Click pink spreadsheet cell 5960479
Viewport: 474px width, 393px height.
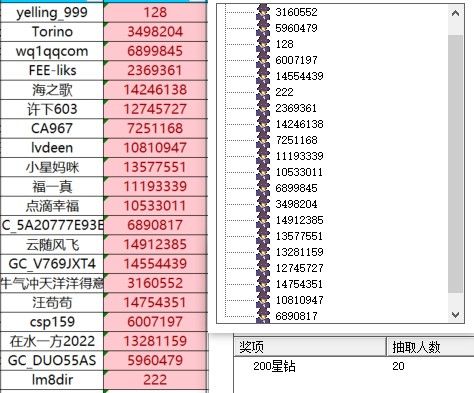(x=155, y=361)
